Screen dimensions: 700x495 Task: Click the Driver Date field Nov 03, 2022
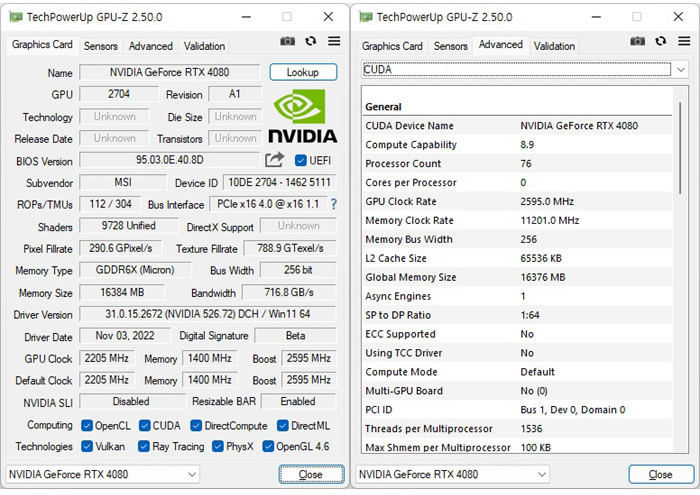coord(125,336)
